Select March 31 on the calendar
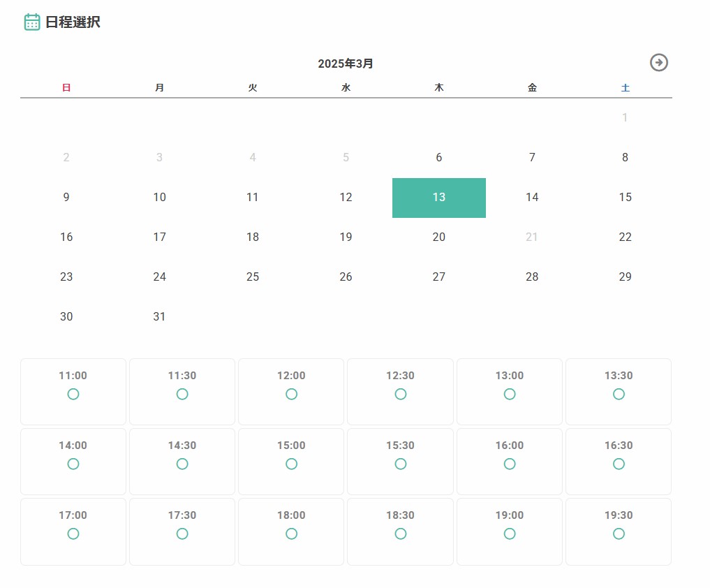 (x=159, y=317)
